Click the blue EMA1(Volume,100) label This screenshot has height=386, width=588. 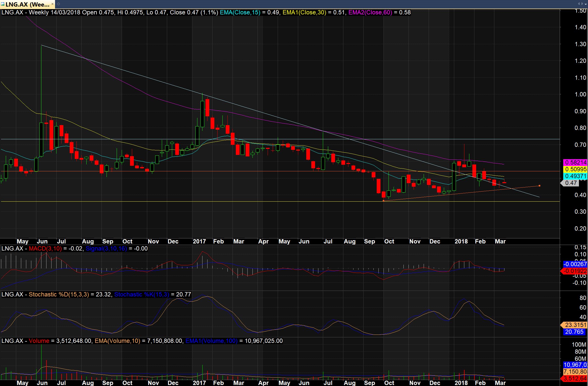(x=211, y=341)
